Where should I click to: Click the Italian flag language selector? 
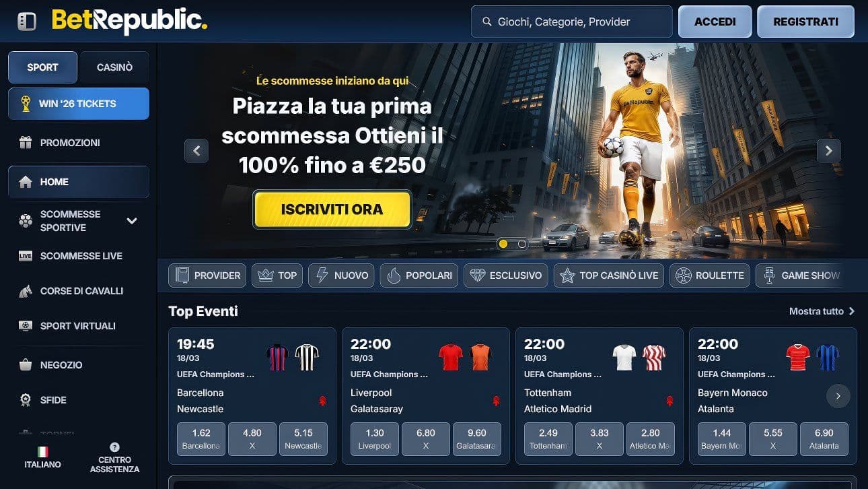click(43, 452)
